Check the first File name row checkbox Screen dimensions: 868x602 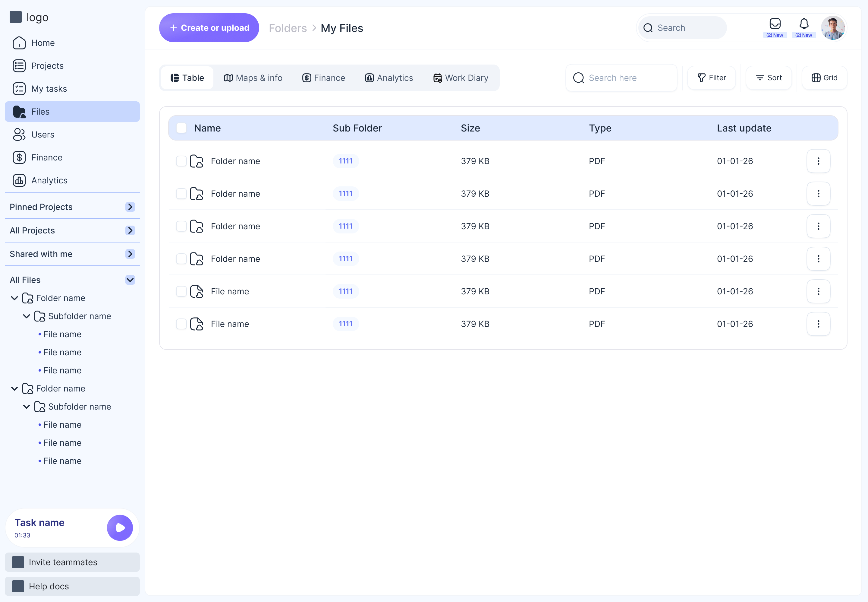(x=181, y=292)
